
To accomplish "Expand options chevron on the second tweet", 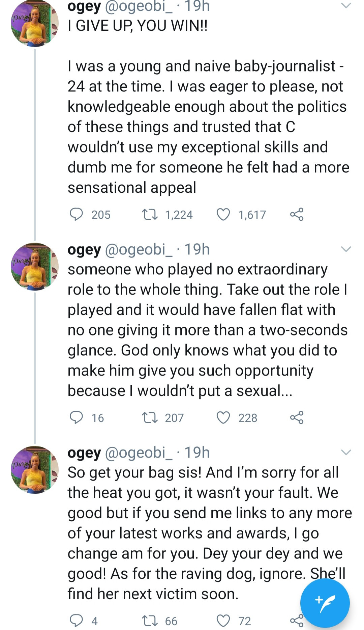I will 346,249.
